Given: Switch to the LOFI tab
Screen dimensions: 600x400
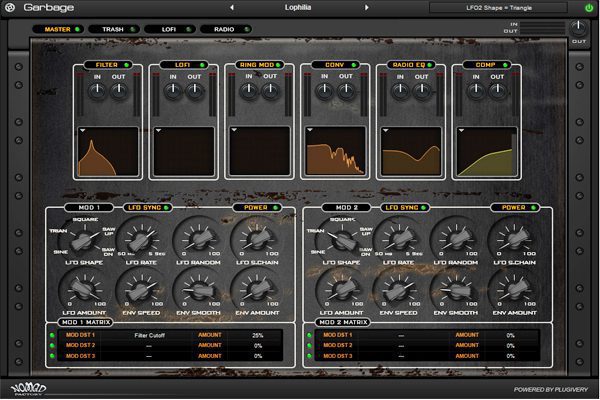Looking at the screenshot, I should pyautogui.click(x=169, y=29).
